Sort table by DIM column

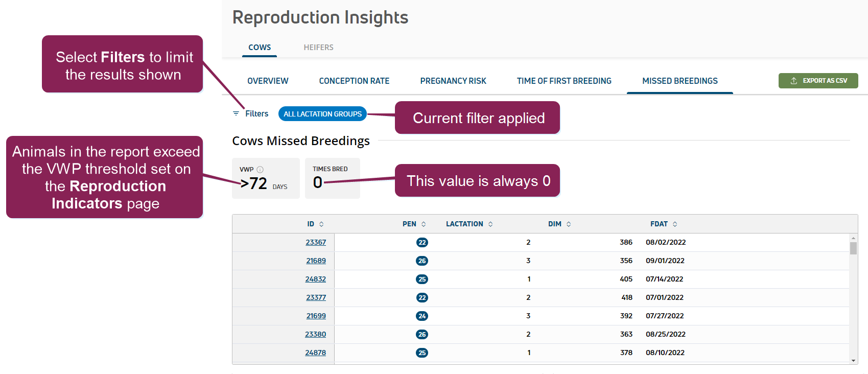(559, 224)
